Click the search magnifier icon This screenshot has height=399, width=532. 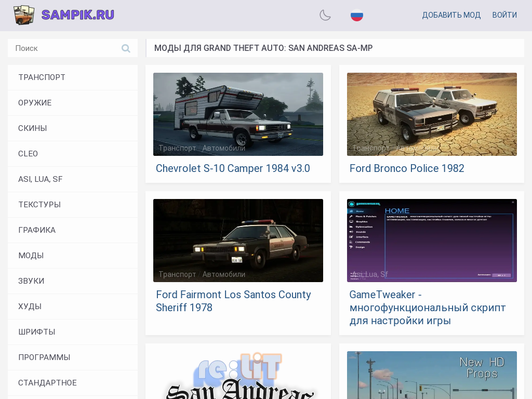[x=126, y=48]
